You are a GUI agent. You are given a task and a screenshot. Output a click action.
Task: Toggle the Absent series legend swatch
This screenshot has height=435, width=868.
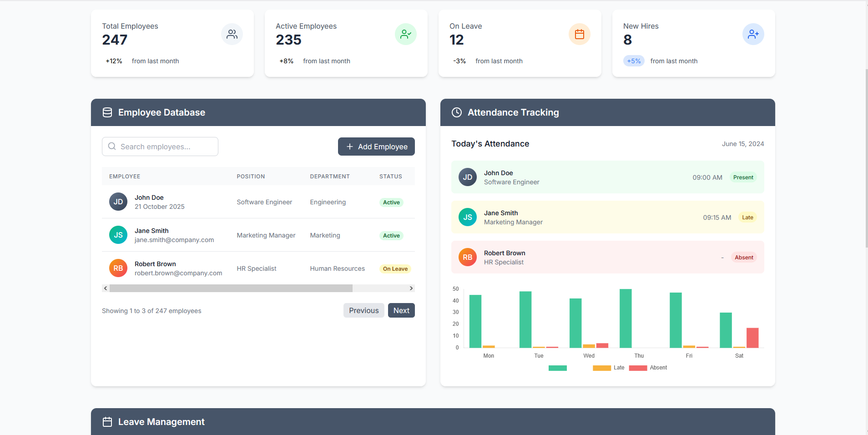638,368
